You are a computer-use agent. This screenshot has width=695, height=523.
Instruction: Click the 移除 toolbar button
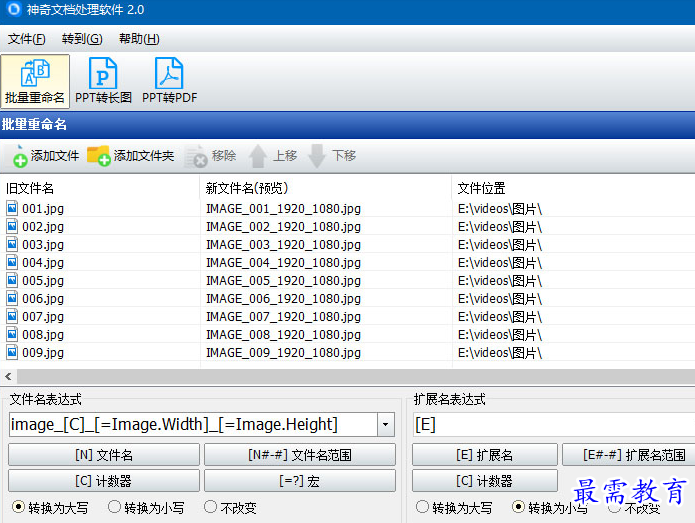click(210, 156)
